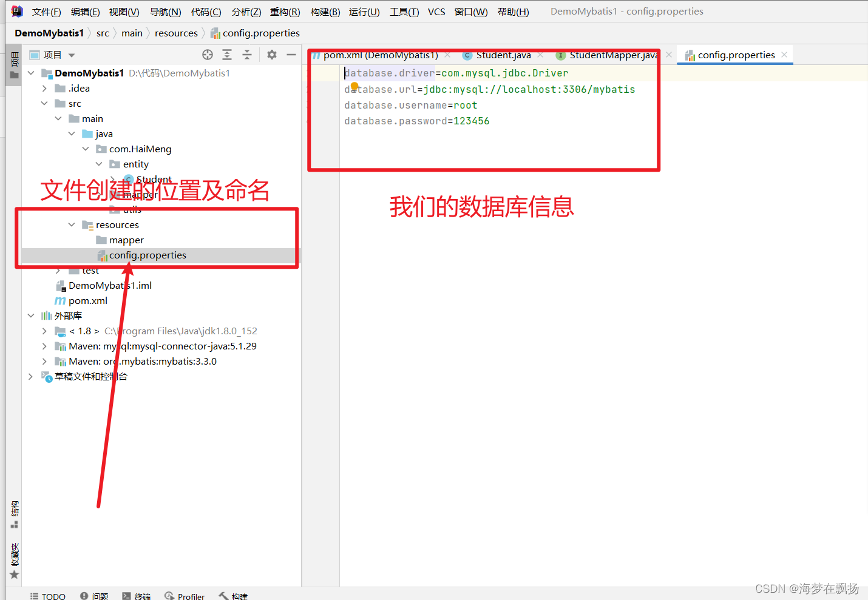Close the config.properties editor tab

[x=784, y=55]
